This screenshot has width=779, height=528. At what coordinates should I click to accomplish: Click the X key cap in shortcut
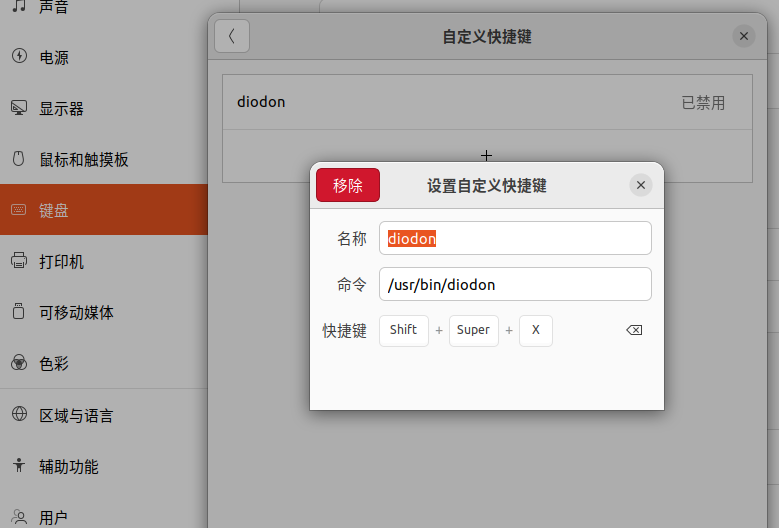[x=536, y=330]
